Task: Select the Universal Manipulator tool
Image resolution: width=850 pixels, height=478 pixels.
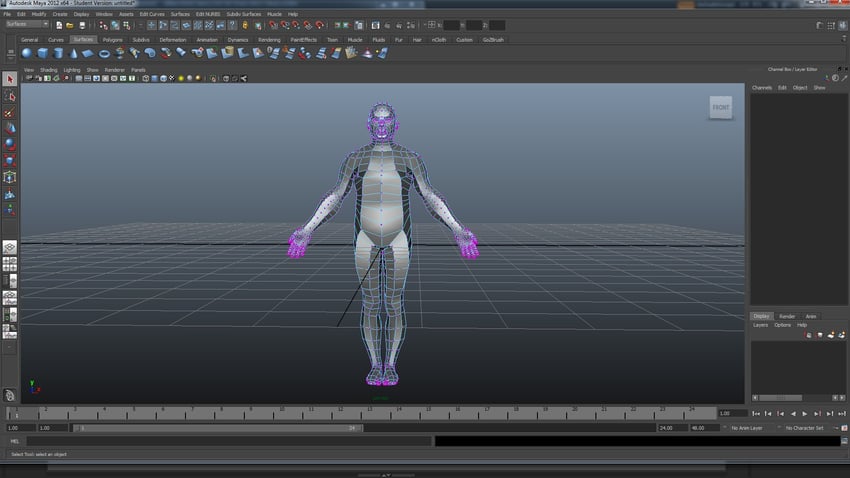Action: 9,177
